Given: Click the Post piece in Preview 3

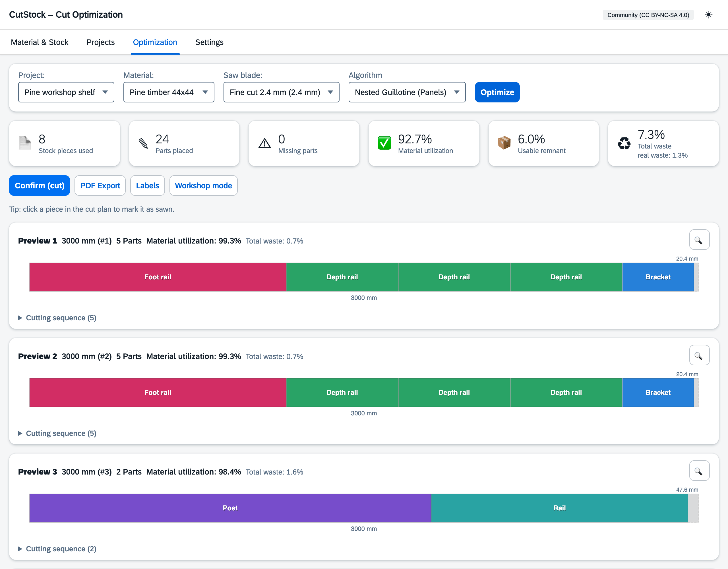Looking at the screenshot, I should (x=230, y=508).
